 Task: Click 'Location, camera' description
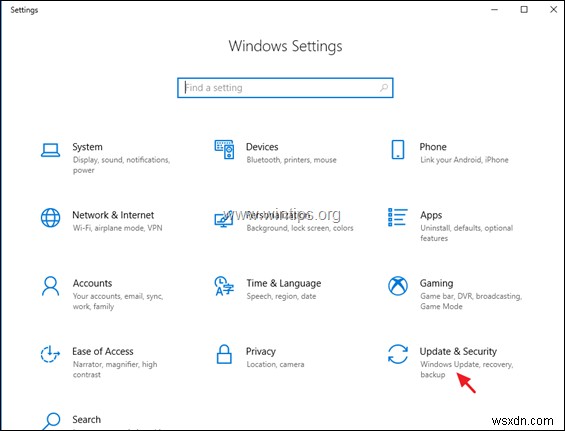tap(275, 364)
